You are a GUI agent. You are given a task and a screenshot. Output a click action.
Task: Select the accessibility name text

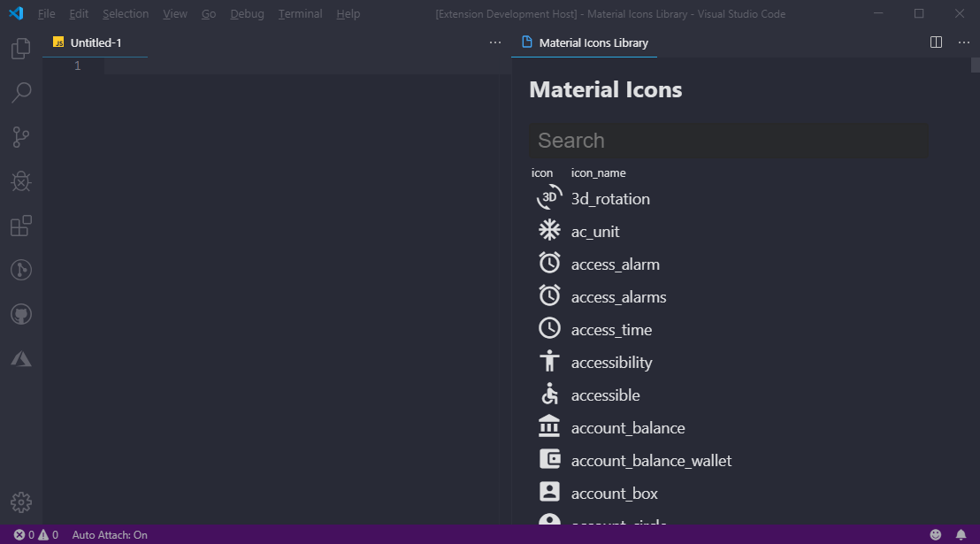click(611, 363)
